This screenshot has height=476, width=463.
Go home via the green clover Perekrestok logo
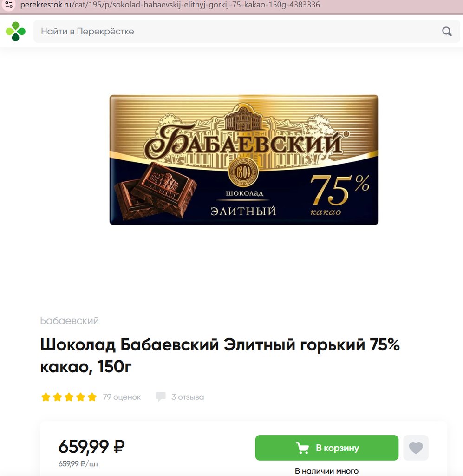point(15,31)
